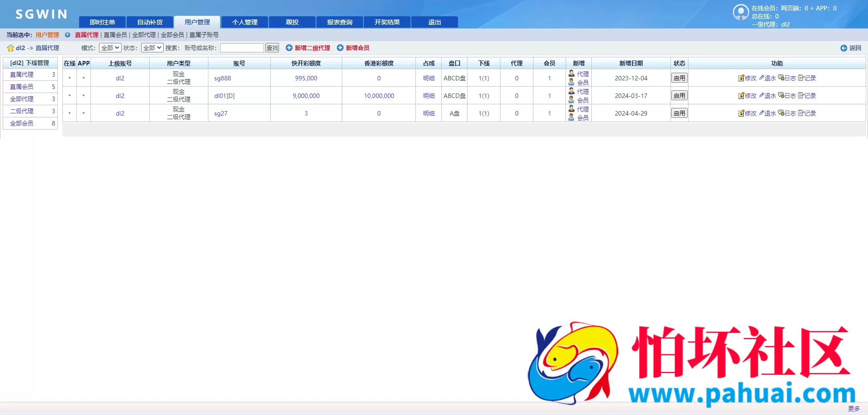Click 记录 icon in dl01[D] row

tap(801, 96)
